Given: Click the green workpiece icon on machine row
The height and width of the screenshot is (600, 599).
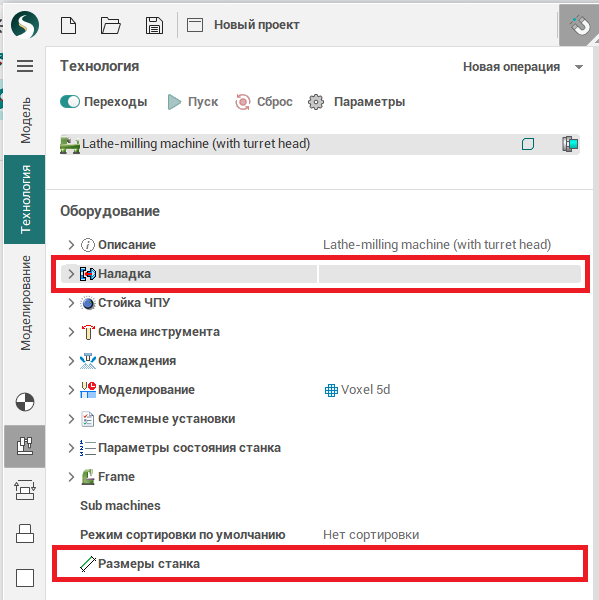Looking at the screenshot, I should 528,144.
